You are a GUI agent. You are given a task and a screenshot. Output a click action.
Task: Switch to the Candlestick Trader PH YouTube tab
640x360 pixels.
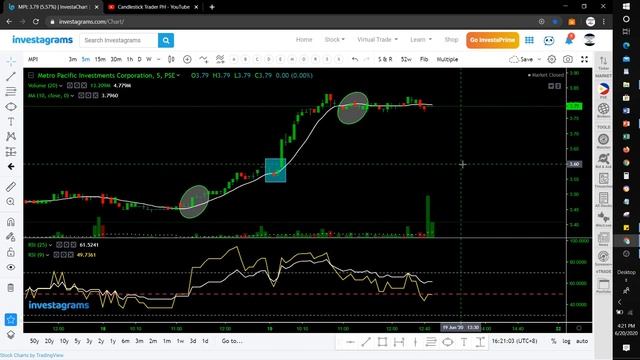point(153,7)
